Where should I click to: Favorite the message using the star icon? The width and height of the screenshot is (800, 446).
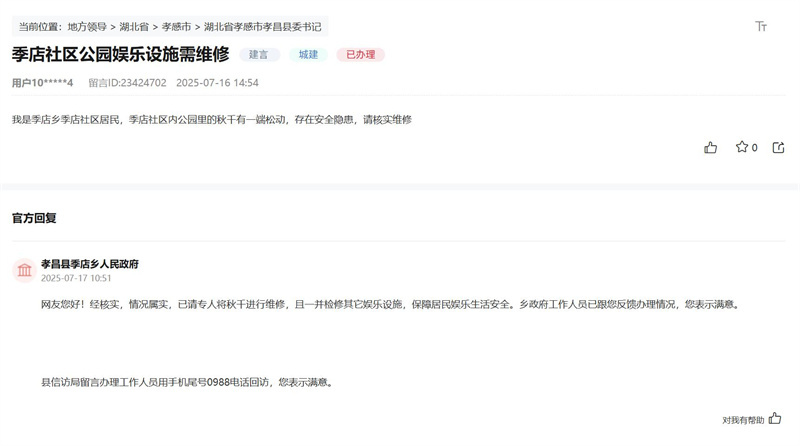pos(742,147)
